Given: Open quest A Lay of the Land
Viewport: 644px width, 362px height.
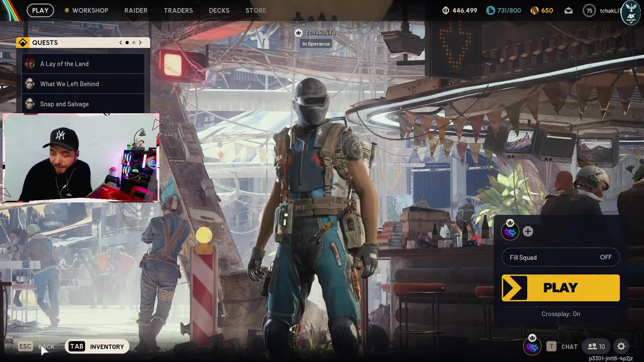Looking at the screenshot, I should pos(83,64).
